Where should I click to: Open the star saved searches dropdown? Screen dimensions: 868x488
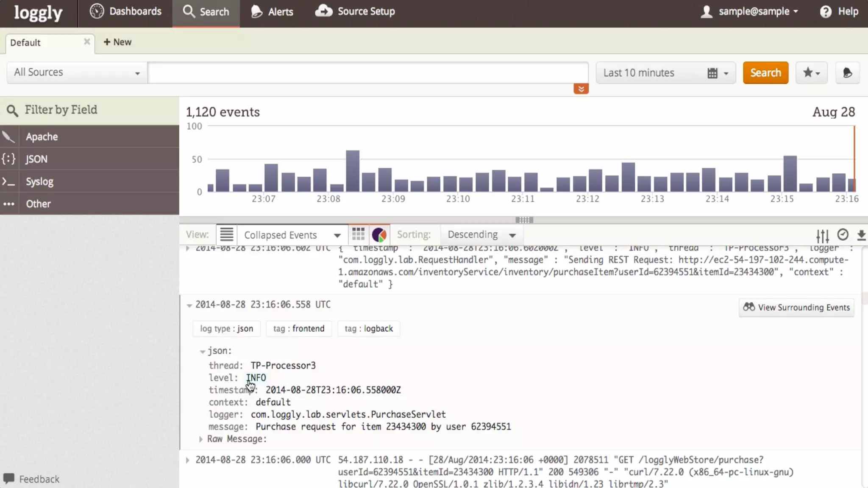click(x=811, y=73)
